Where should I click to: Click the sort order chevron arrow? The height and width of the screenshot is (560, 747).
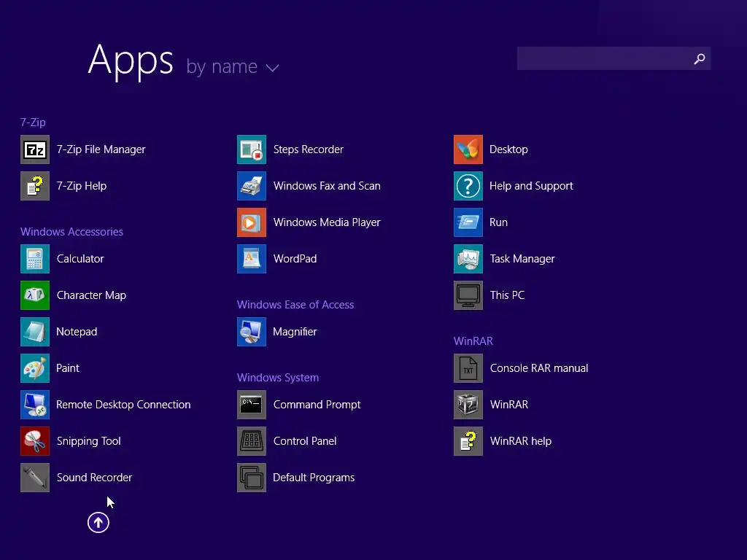[273, 68]
